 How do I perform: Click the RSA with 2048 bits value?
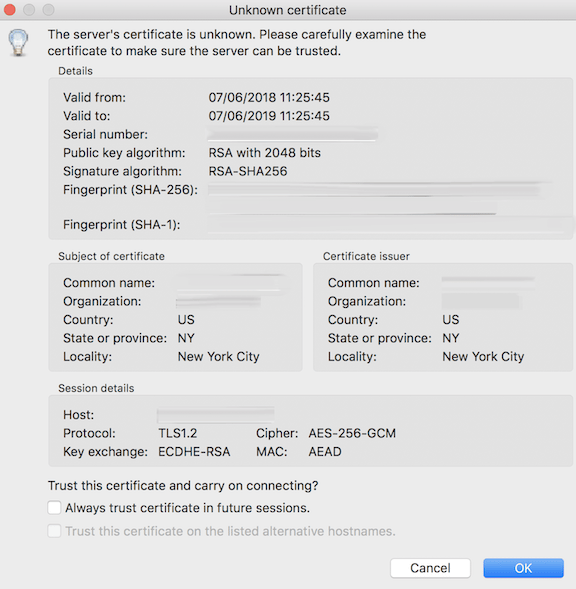click(x=265, y=153)
